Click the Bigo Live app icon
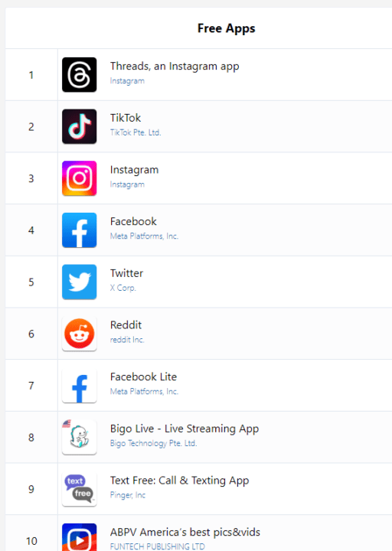Screen dimensions: 392x551 pyautogui.click(x=79, y=437)
